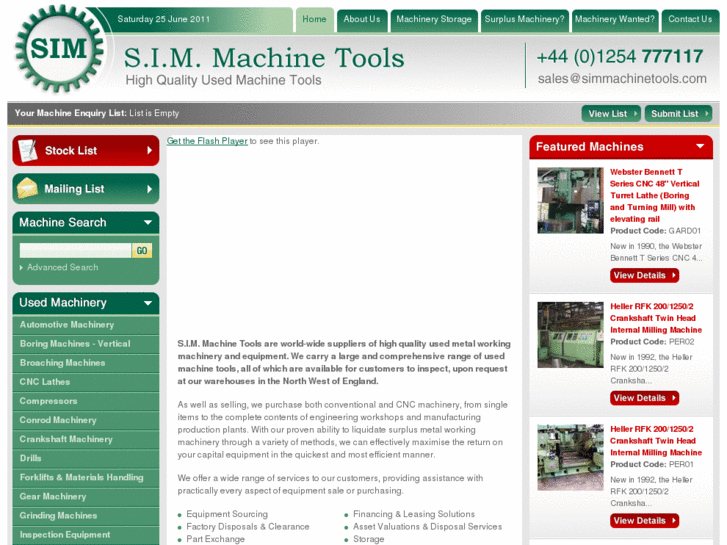The image size is (727, 545).
Task: Select Conrod Machinery category
Action: pyautogui.click(x=86, y=420)
